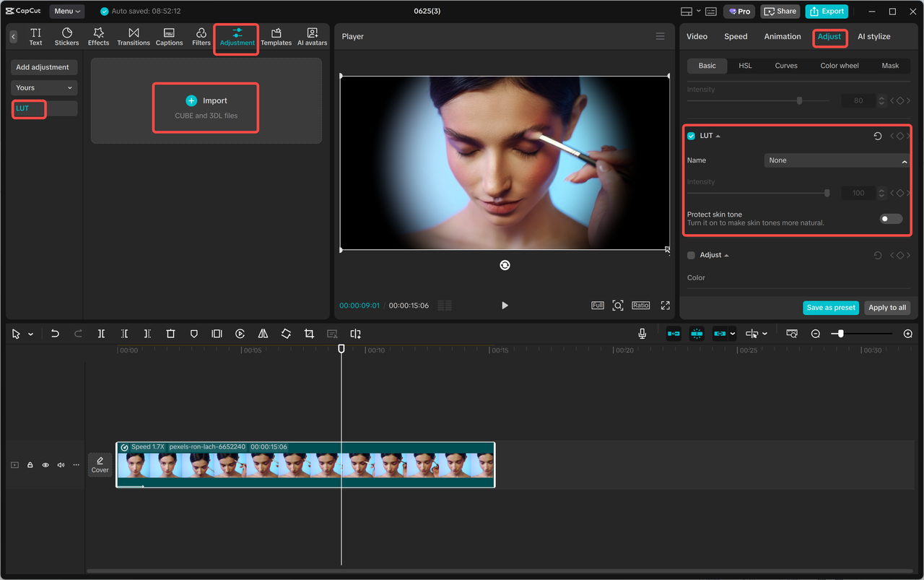The image size is (924, 580).
Task: Select the Split tool above the timeline
Action: [101, 333]
